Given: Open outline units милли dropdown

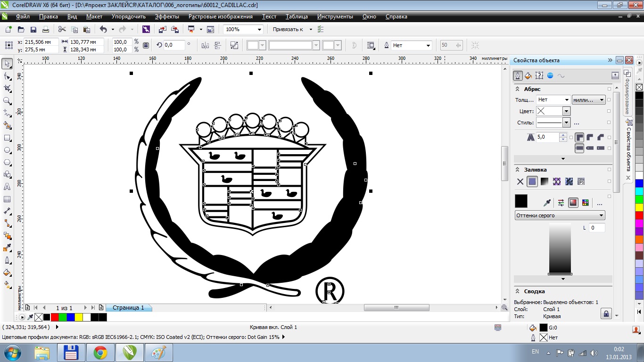Looking at the screenshot, I should click(588, 100).
